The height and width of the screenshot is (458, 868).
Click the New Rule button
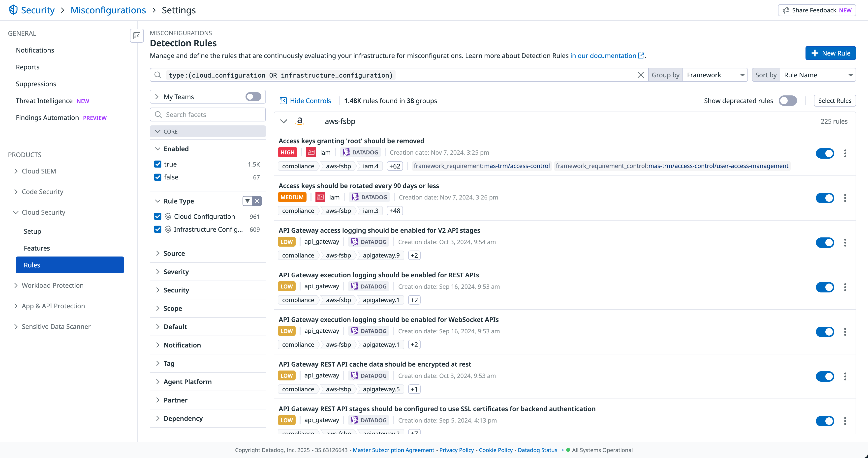click(830, 53)
